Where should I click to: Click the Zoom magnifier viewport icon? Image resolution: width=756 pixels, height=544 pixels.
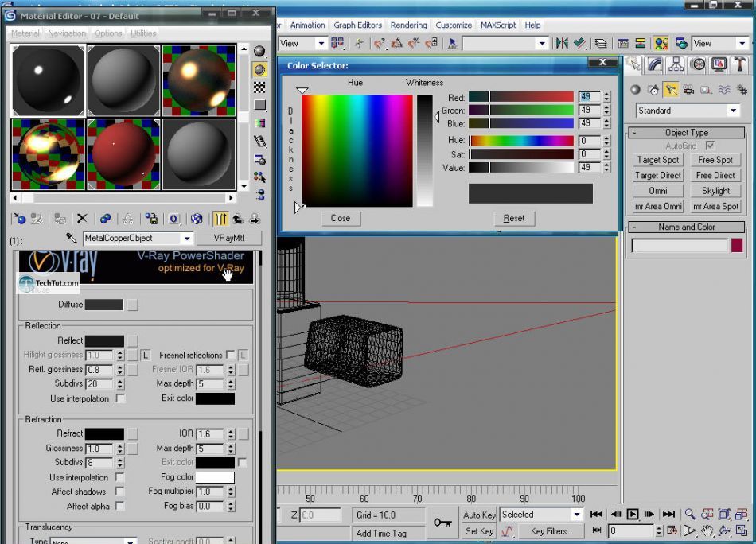coord(690,514)
